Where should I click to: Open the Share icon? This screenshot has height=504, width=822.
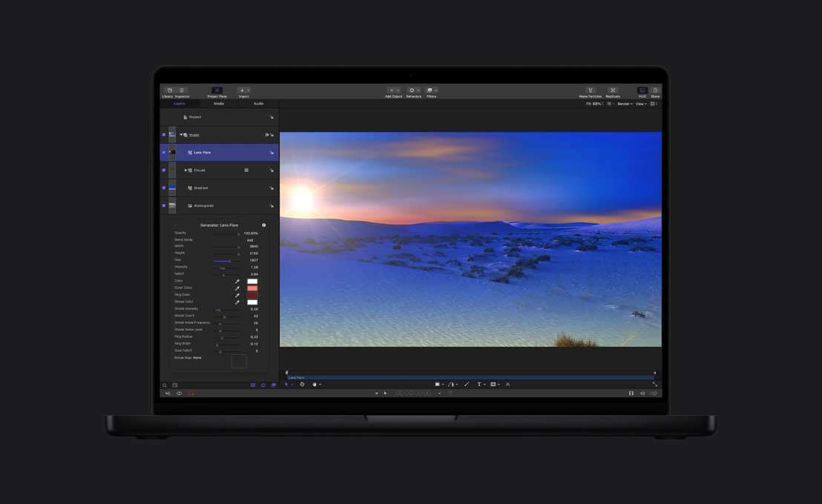click(655, 90)
